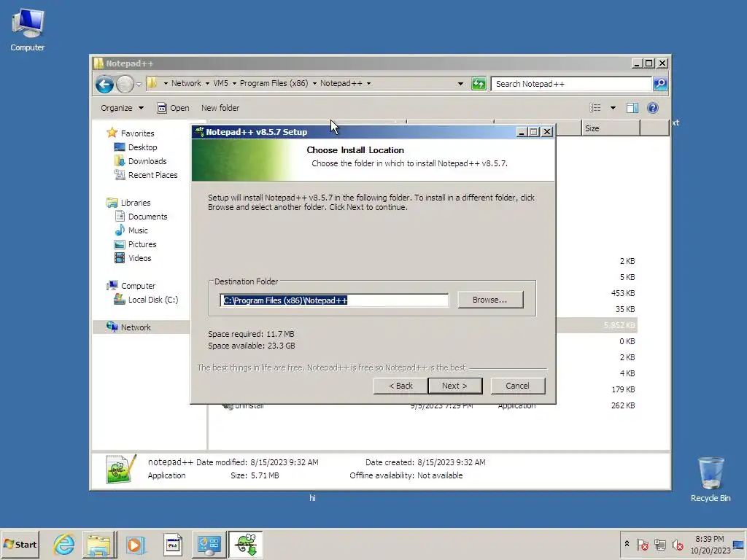Click the search magnifier icon
The image size is (747, 560).
click(660, 84)
